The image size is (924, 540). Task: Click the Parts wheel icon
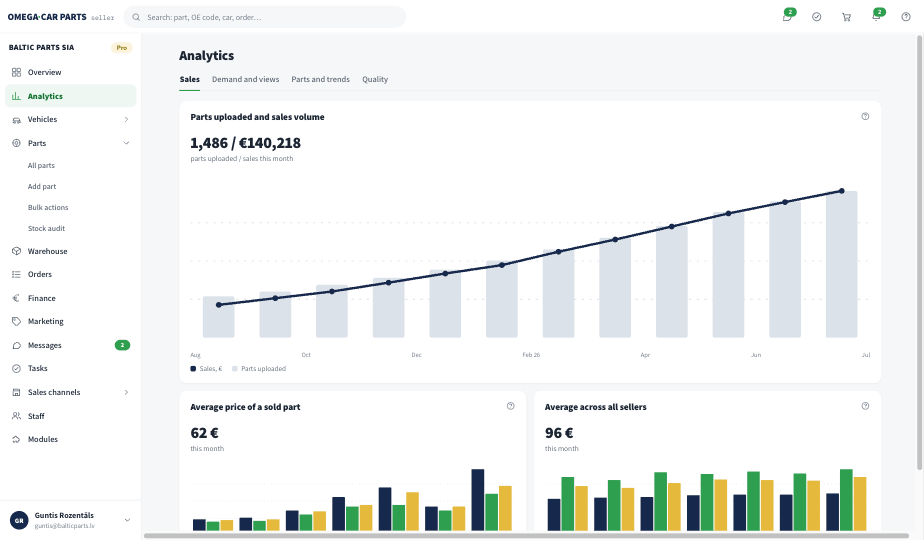coord(16,143)
